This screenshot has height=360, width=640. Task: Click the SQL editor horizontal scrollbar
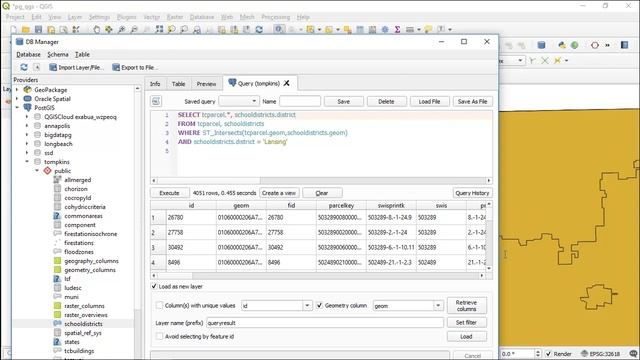click(321, 180)
